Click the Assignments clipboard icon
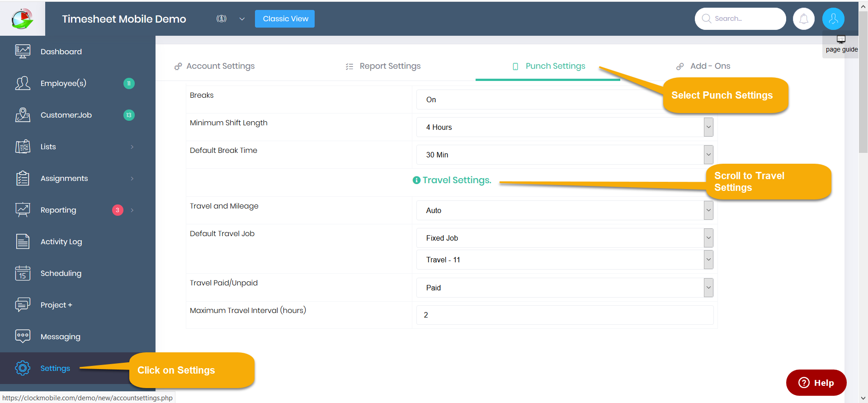This screenshot has height=403, width=868. [x=23, y=178]
